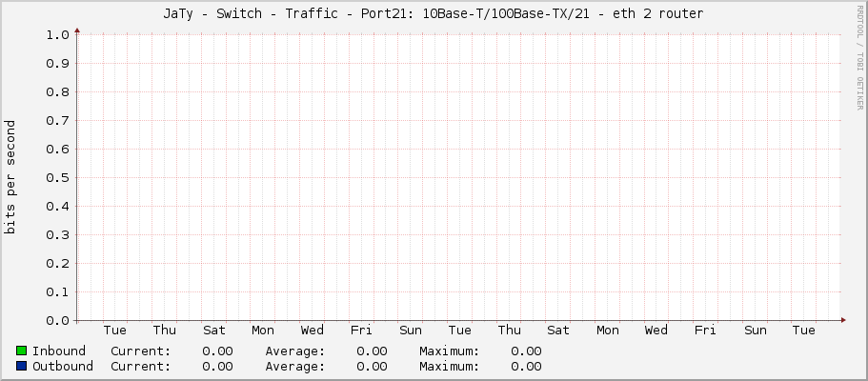Image resolution: width=868 pixels, height=381 pixels.
Task: Click the 1.0 y-axis tick label
Action: tap(57, 35)
